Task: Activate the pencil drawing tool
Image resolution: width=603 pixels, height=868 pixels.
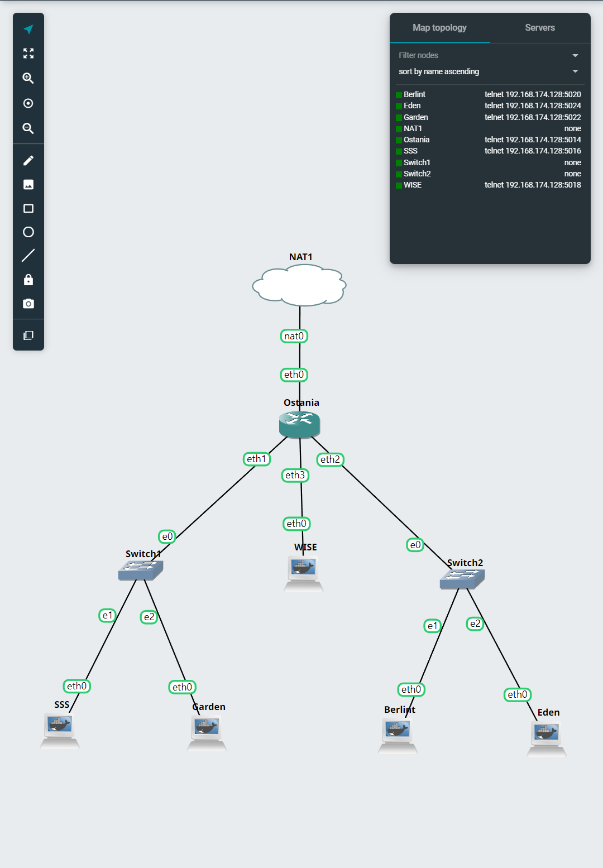Action: (28, 160)
